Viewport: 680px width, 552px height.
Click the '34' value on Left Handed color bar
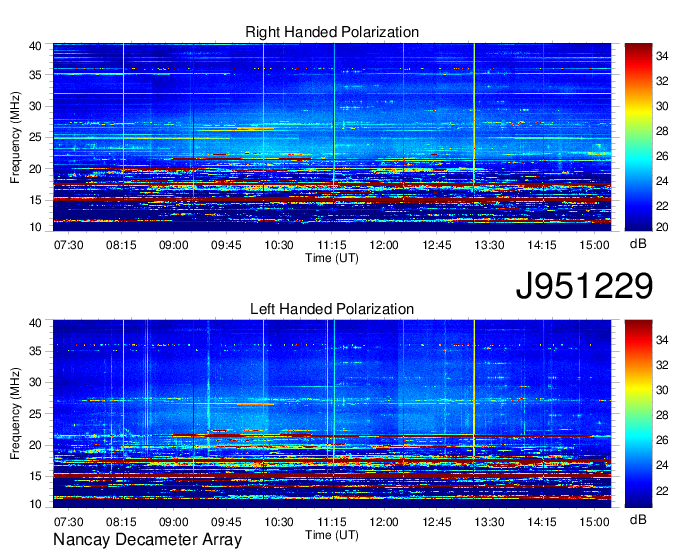pyautogui.click(x=662, y=340)
